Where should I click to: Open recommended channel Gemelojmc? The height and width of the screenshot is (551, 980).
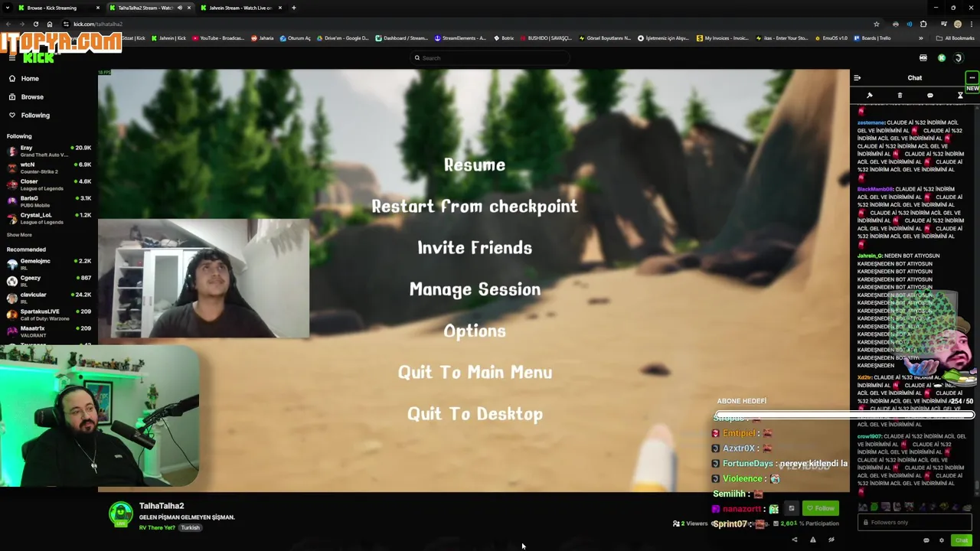[x=49, y=264]
